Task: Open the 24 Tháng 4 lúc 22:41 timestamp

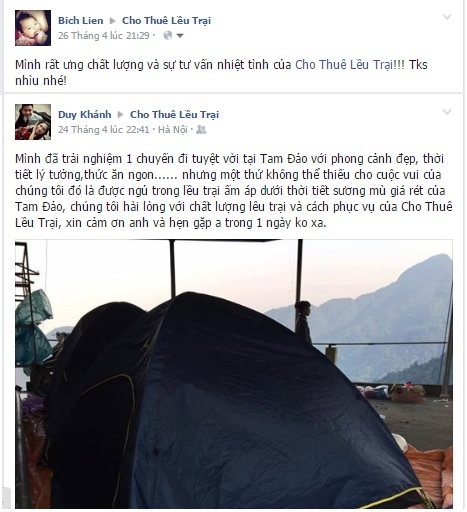Action: point(104,129)
